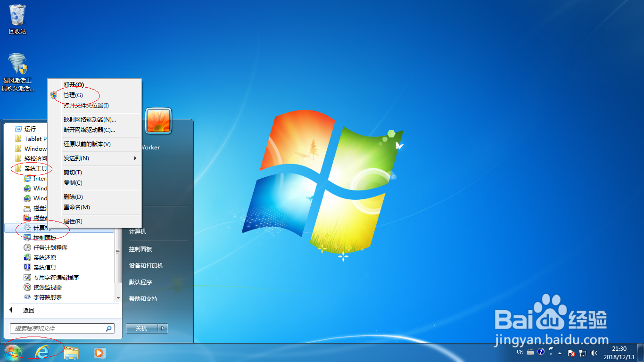Choose 复制(C) Copy in context menu
Image resolution: width=644 pixels, height=362 pixels.
(x=95, y=182)
